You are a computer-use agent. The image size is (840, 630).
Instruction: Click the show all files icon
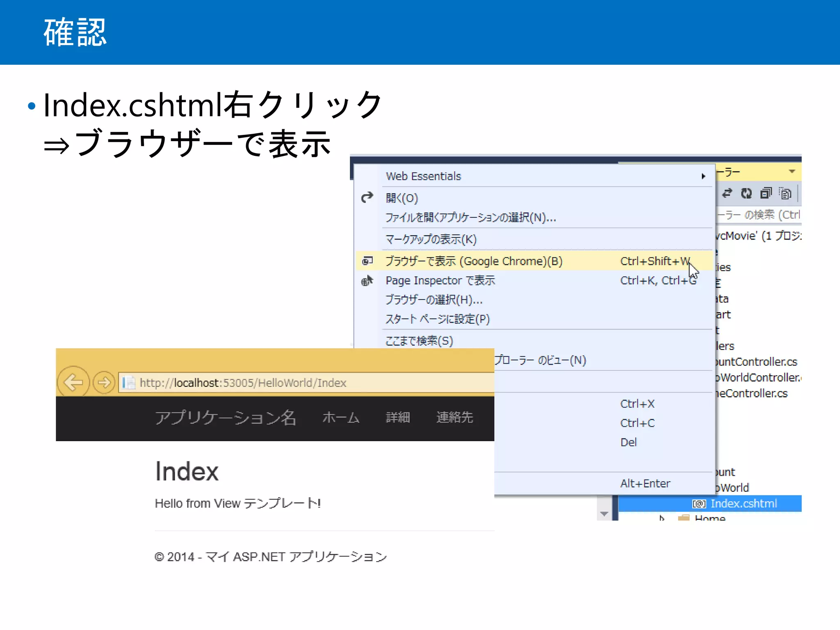[785, 193]
